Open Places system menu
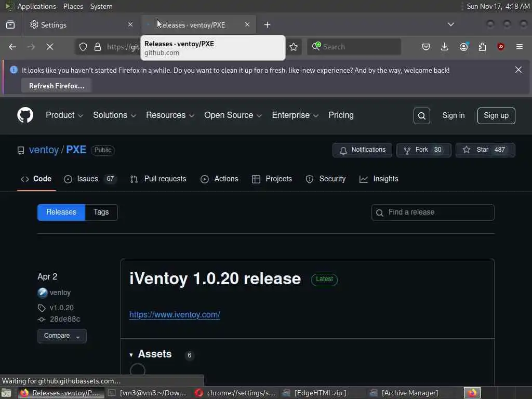The image size is (532, 399). click(73, 6)
